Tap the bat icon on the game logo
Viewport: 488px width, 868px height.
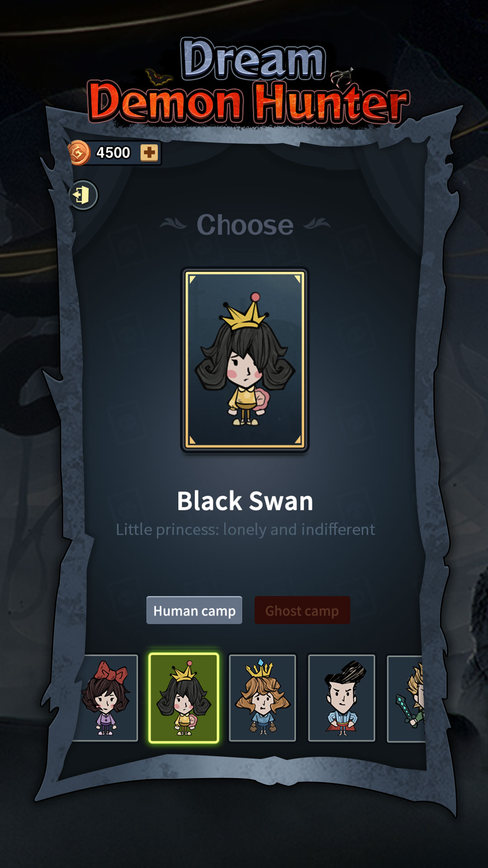point(158,78)
